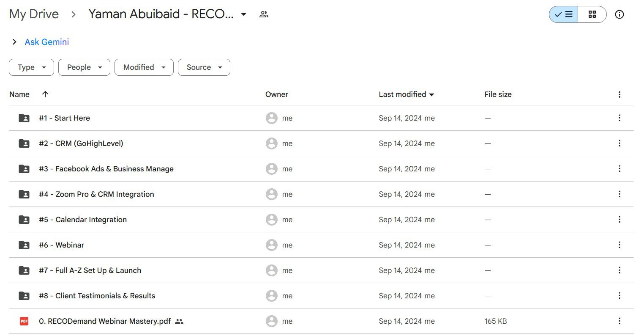Click owner avatar in #1 - Start Here row
Screen dimensions: 644x336
pos(272,118)
